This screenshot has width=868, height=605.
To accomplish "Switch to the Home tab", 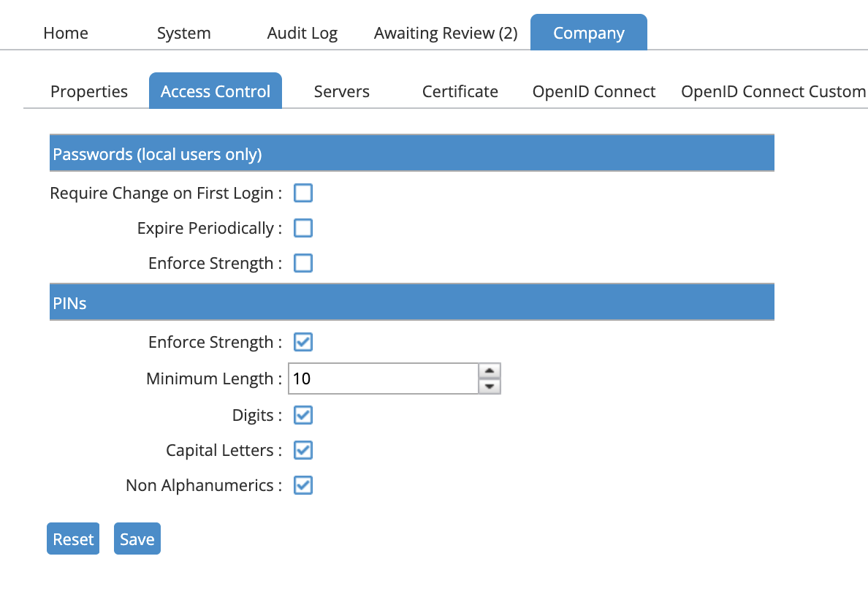I will pos(65,33).
